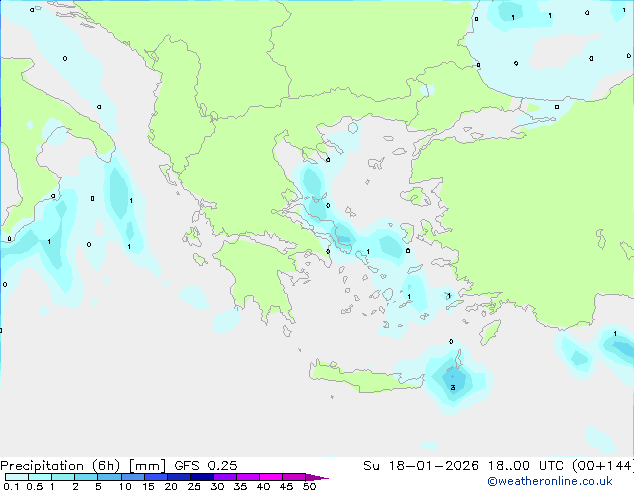Click the over-50 arrow at legend end
The width and height of the screenshot is (634, 490).
tap(317, 477)
